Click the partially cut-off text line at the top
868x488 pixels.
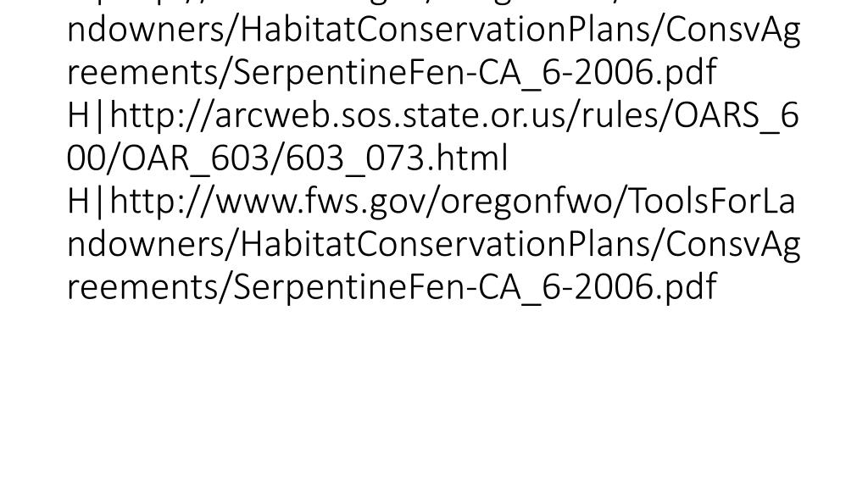(433, 3)
